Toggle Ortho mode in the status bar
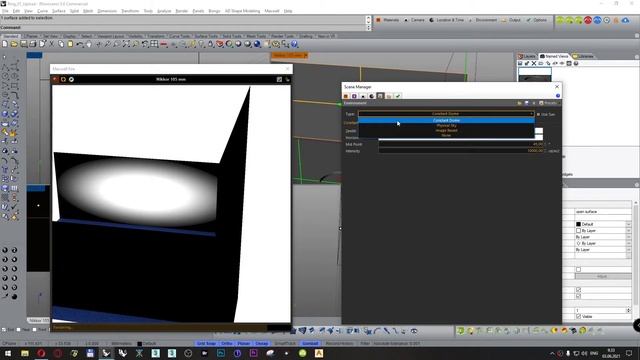The width and height of the screenshot is (640, 360). click(x=227, y=344)
